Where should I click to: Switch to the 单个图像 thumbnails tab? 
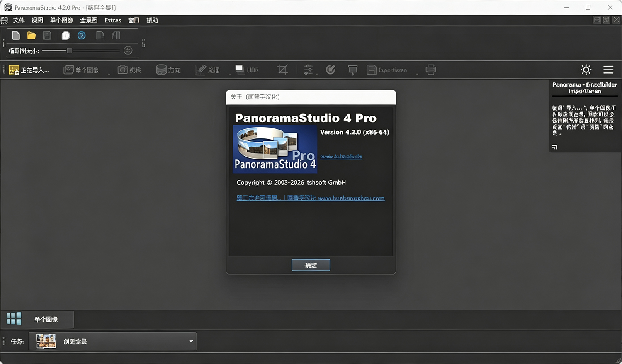point(37,319)
